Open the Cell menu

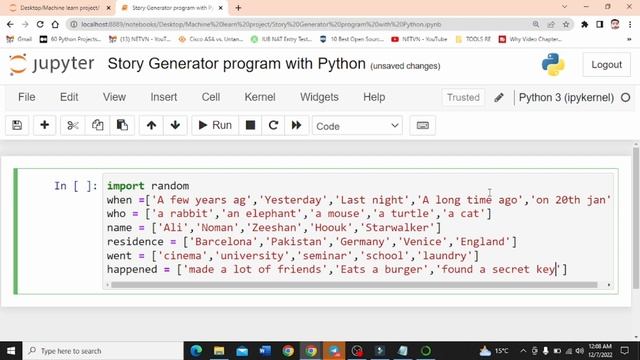tap(211, 97)
